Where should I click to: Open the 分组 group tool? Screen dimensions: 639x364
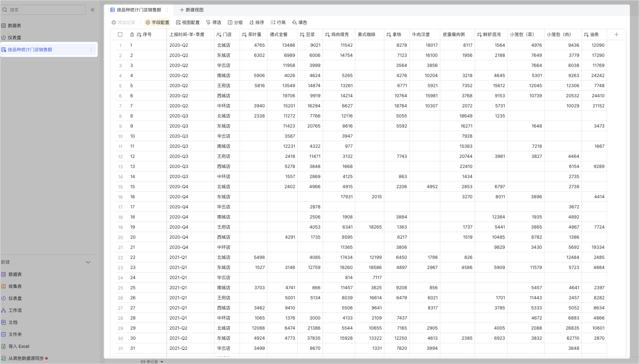(x=235, y=22)
